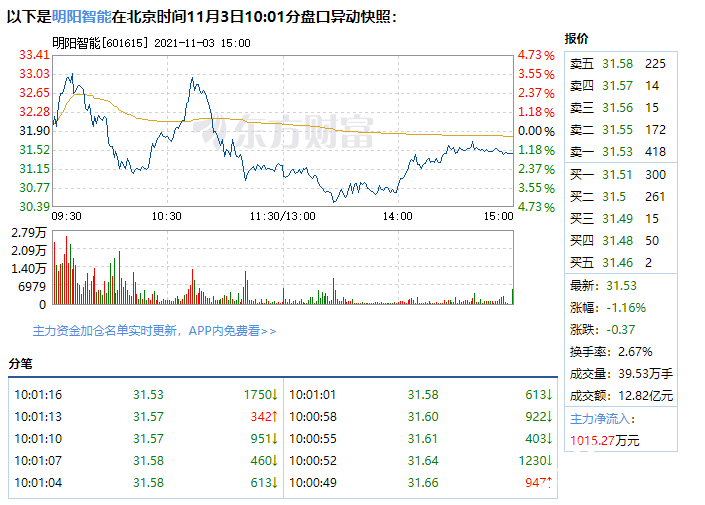705x505 pixels.
Task: Open 主力资金加仓名单实时更新 APP link
Action: tap(154, 331)
